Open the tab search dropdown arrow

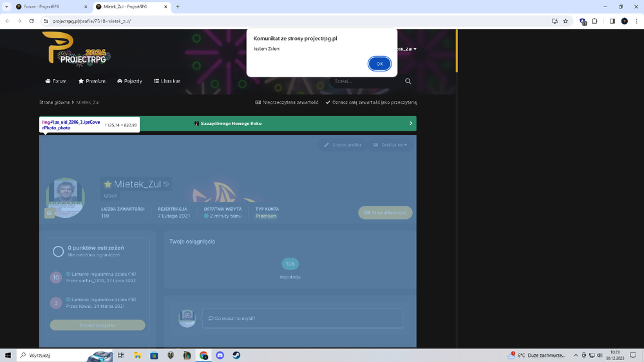point(6,6)
